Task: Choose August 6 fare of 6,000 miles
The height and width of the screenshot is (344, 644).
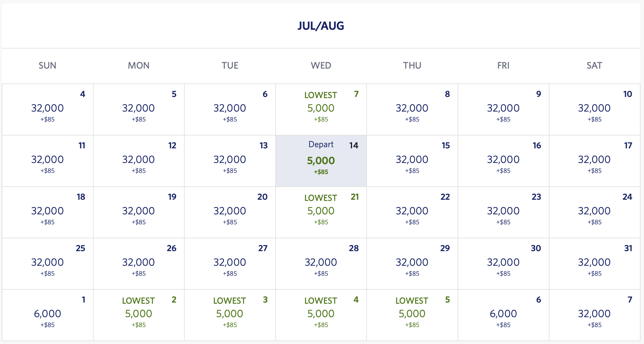Action: tap(503, 313)
